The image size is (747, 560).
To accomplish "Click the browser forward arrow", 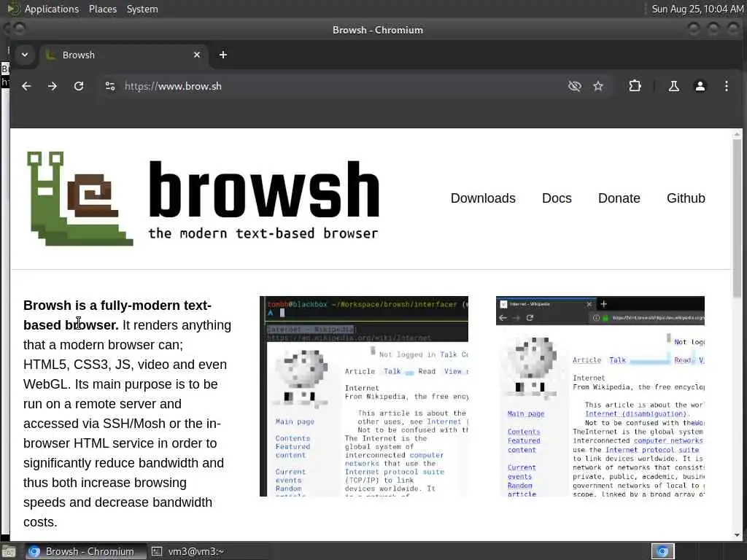I will [x=53, y=86].
